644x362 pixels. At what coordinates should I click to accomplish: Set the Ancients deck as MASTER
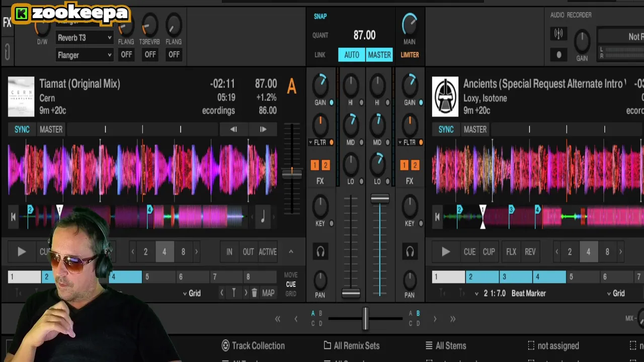[475, 129]
